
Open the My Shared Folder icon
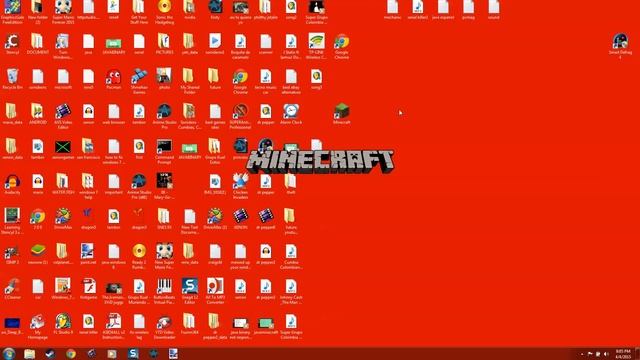tap(190, 81)
